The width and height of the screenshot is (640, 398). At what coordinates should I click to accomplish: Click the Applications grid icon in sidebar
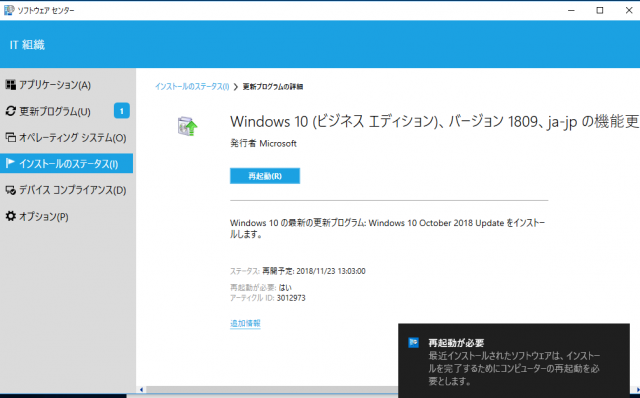tap(10, 85)
